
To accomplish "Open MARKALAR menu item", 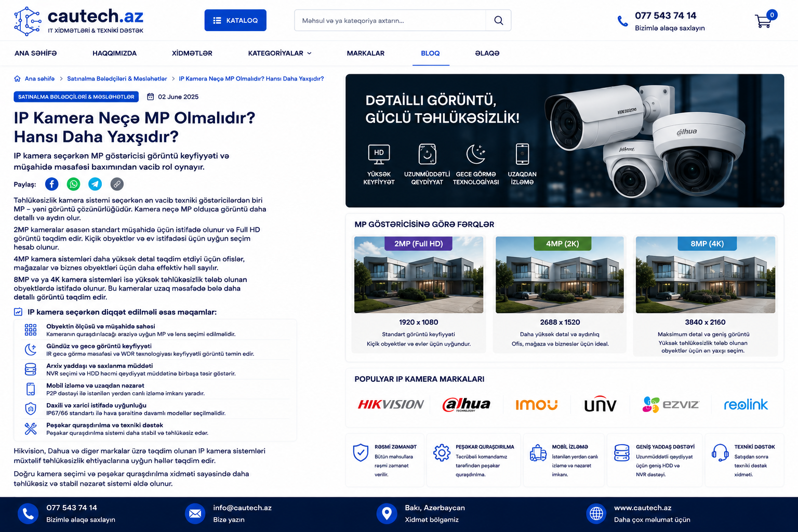I will tap(366, 53).
